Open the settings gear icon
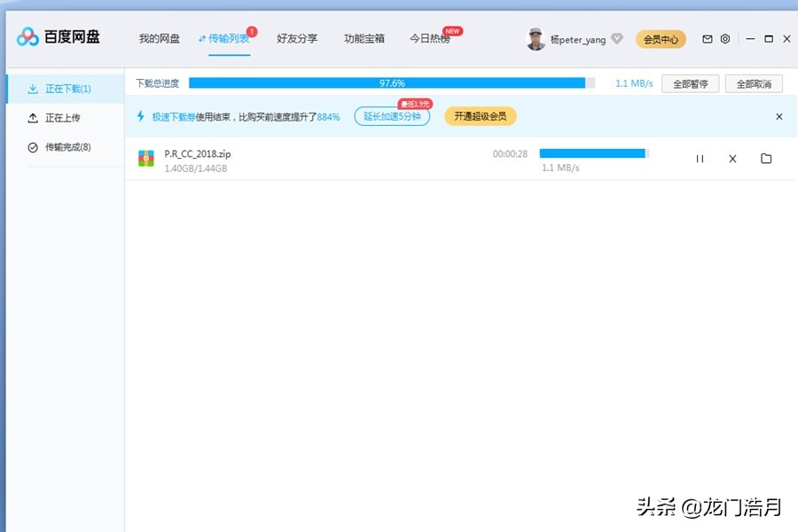 725,39
